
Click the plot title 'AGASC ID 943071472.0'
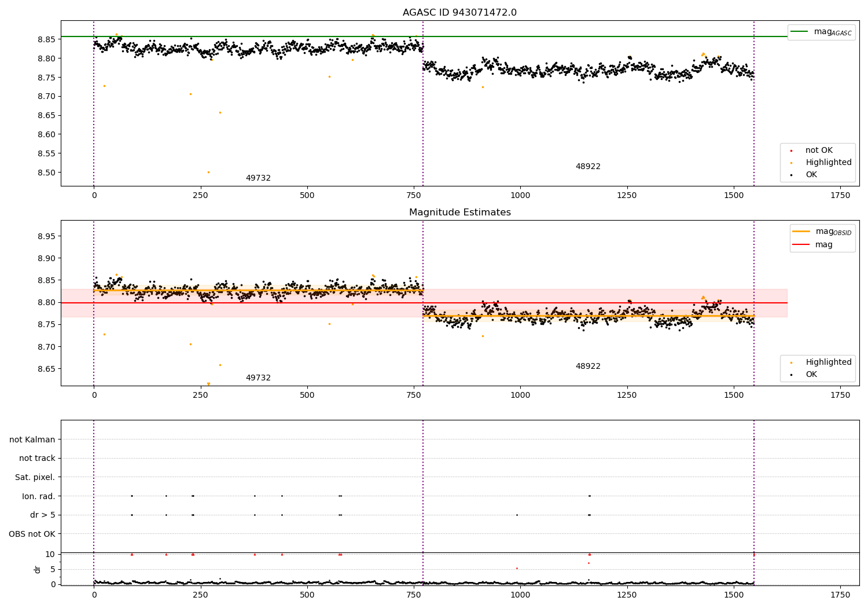[x=459, y=13]
